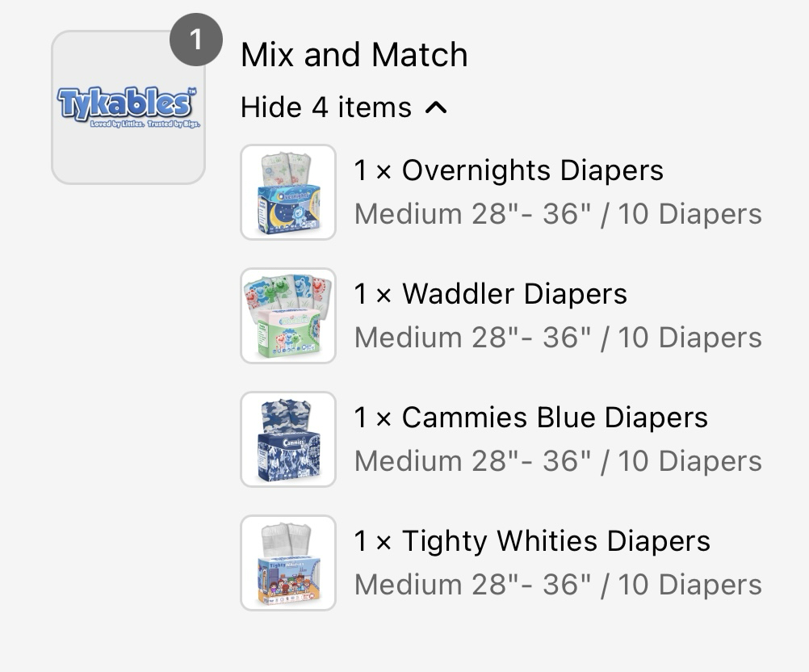Click the Waddler Diapers item name
The height and width of the screenshot is (672, 809).
click(514, 294)
